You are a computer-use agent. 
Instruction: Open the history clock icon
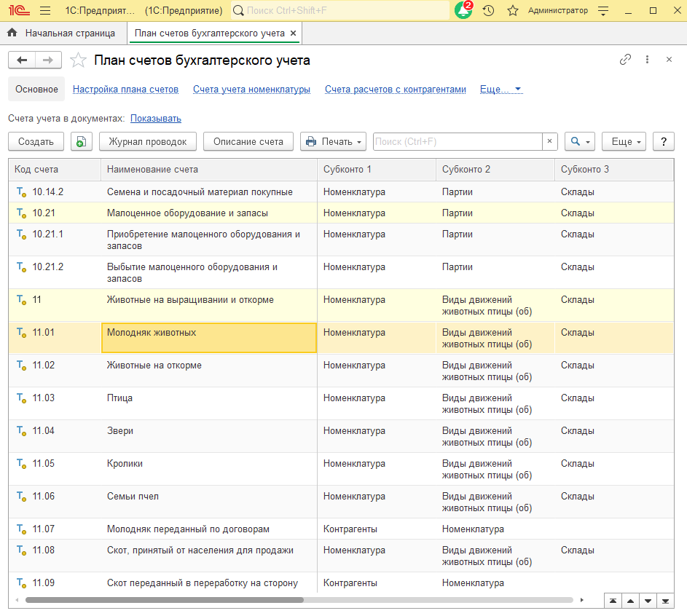488,11
